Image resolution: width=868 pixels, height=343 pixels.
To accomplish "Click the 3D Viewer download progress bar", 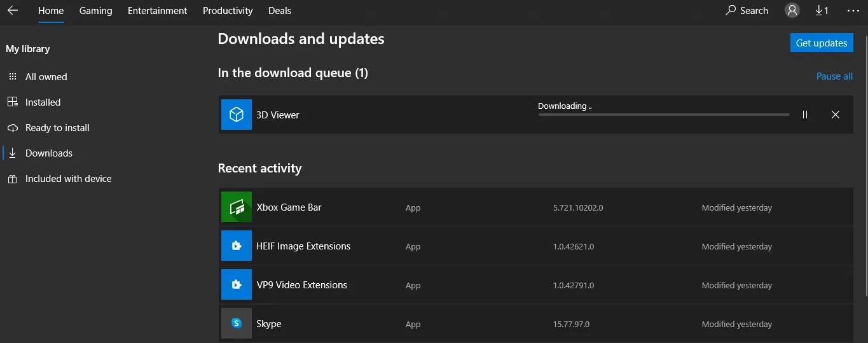I will 663,115.
